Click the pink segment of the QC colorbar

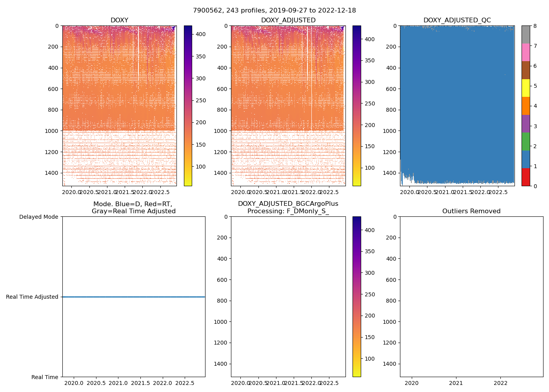[x=525, y=52]
